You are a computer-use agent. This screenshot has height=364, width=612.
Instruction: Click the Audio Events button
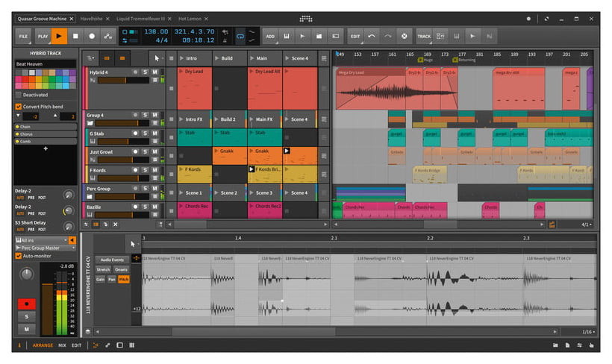click(x=112, y=260)
